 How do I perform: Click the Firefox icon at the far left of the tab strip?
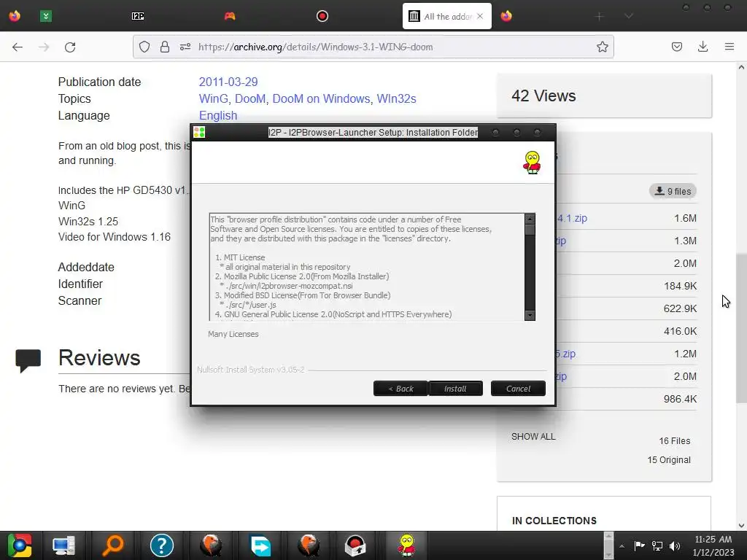pos(15,16)
